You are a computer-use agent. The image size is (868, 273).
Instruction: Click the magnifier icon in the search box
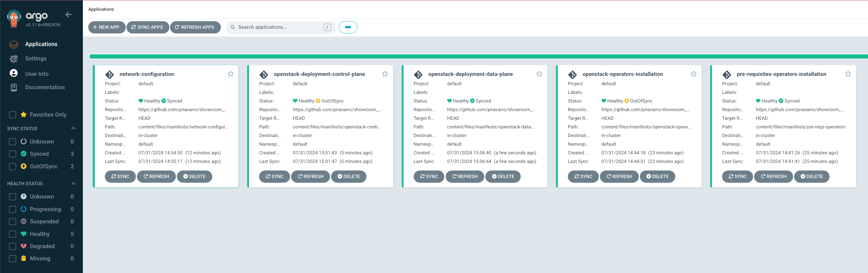[x=233, y=27]
